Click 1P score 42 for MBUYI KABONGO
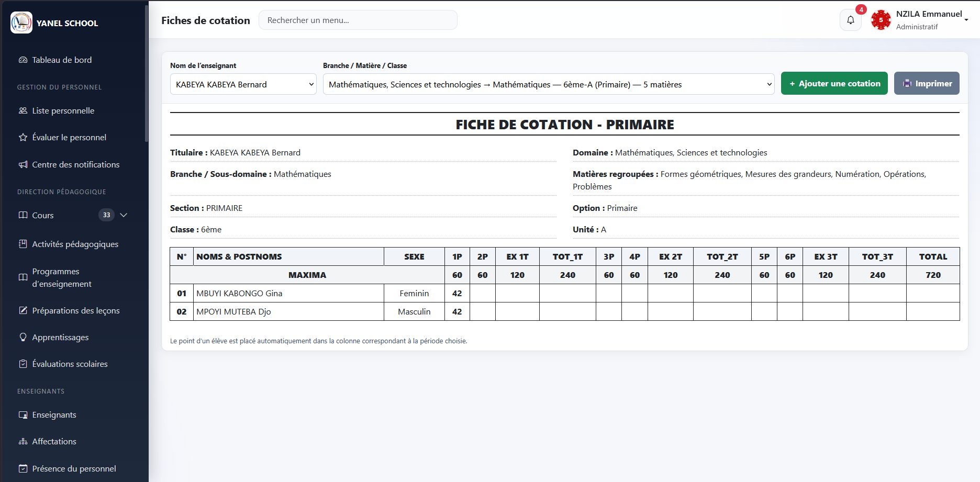Viewport: 980px width, 482px height. 457,293
